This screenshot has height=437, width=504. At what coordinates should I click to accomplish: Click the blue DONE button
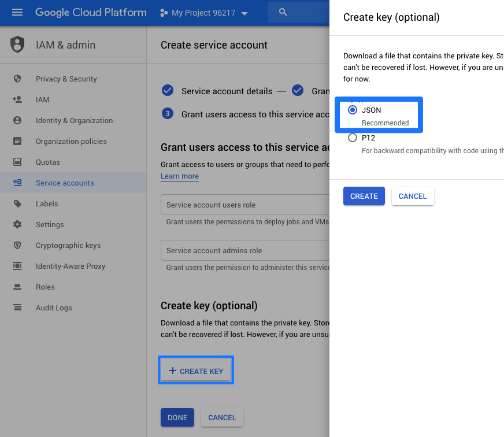(x=177, y=417)
